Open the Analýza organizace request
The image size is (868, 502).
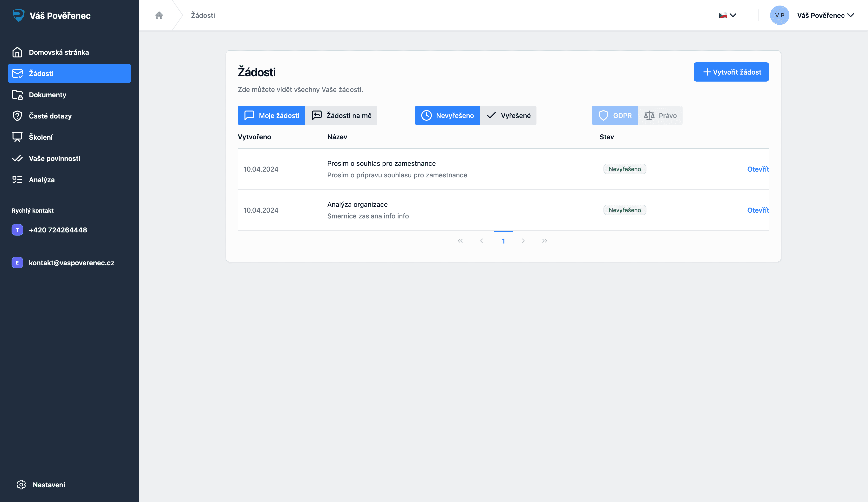758,210
